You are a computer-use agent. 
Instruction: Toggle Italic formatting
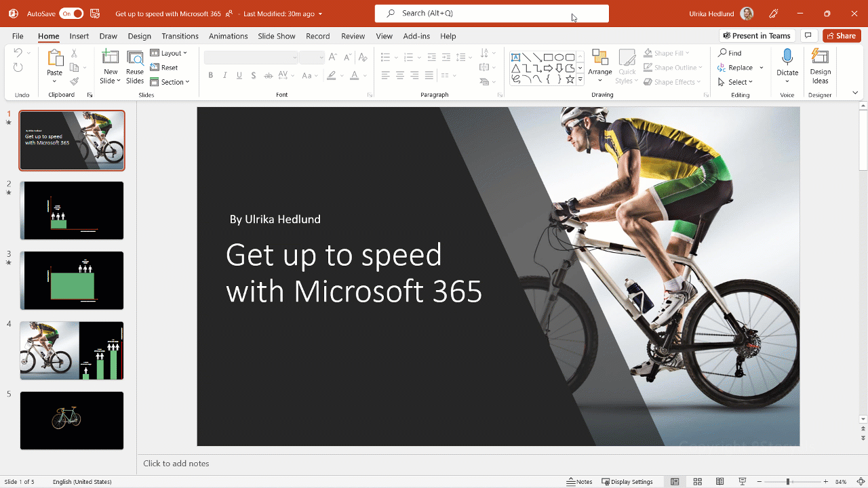[225, 76]
